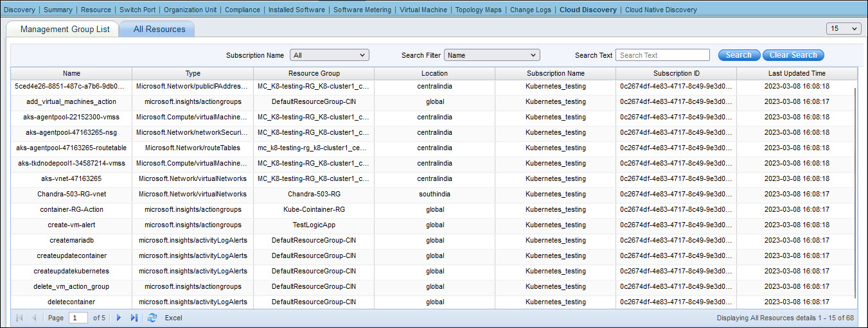Click the Clear Search button
This screenshot has height=328, width=868.
tap(793, 55)
